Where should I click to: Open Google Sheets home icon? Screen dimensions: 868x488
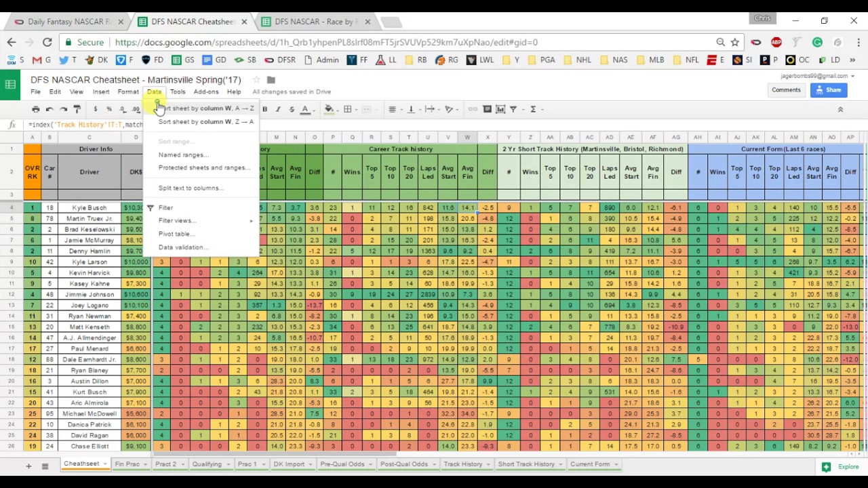pyautogui.click(x=10, y=85)
